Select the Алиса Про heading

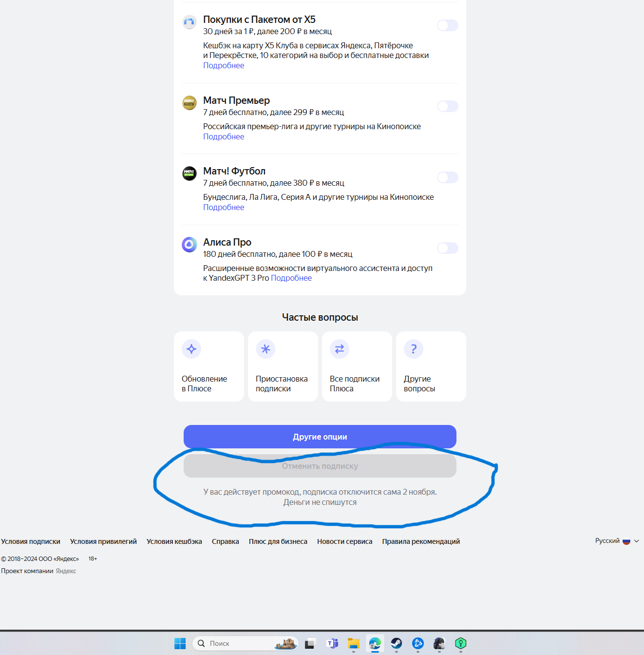(x=227, y=242)
